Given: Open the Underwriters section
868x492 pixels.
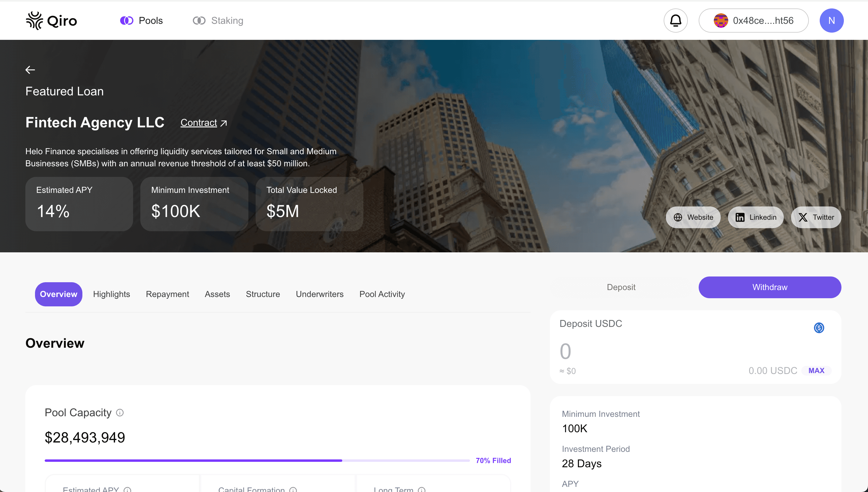Looking at the screenshot, I should [320, 294].
